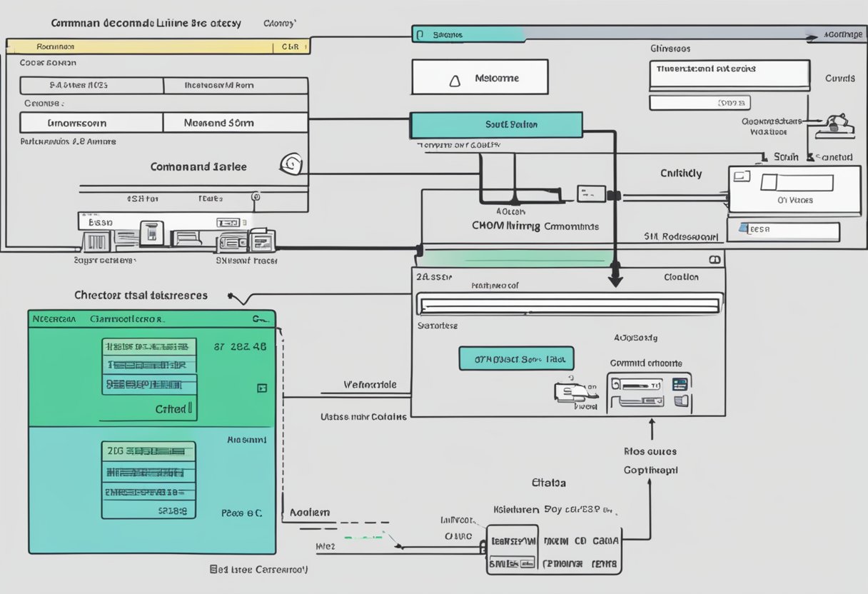
Task: Select the teal Sources tab at the top
Action: click(468, 34)
